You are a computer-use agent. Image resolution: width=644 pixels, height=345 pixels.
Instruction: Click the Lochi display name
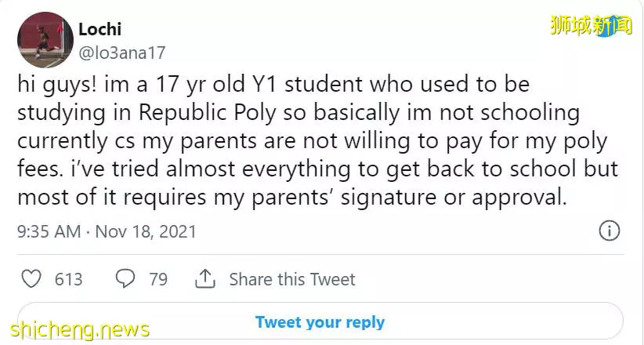point(99,29)
